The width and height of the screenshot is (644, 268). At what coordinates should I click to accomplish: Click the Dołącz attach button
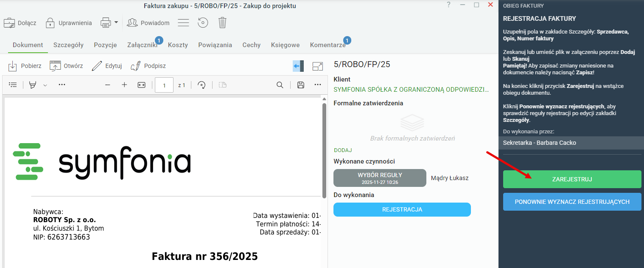pos(20,23)
